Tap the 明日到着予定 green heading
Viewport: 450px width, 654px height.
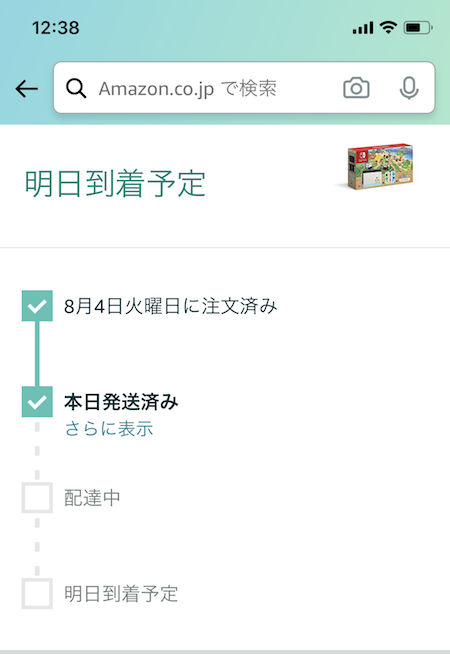(115, 184)
